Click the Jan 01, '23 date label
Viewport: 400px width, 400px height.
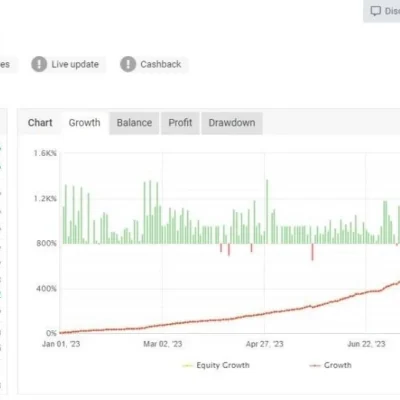[x=61, y=344]
